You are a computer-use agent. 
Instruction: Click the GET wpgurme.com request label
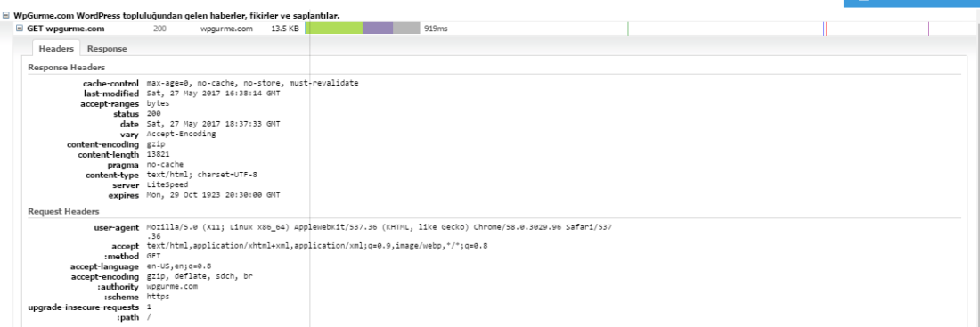coord(66,29)
